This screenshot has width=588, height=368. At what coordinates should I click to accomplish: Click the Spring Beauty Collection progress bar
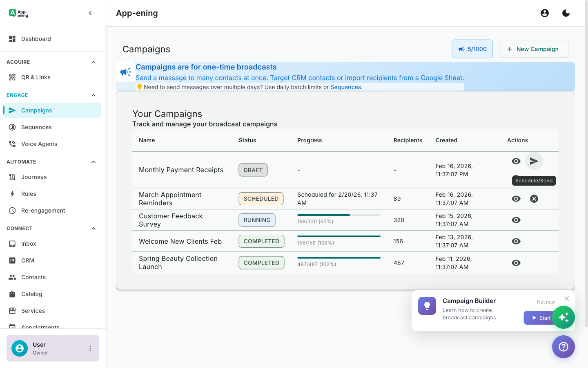click(x=339, y=258)
